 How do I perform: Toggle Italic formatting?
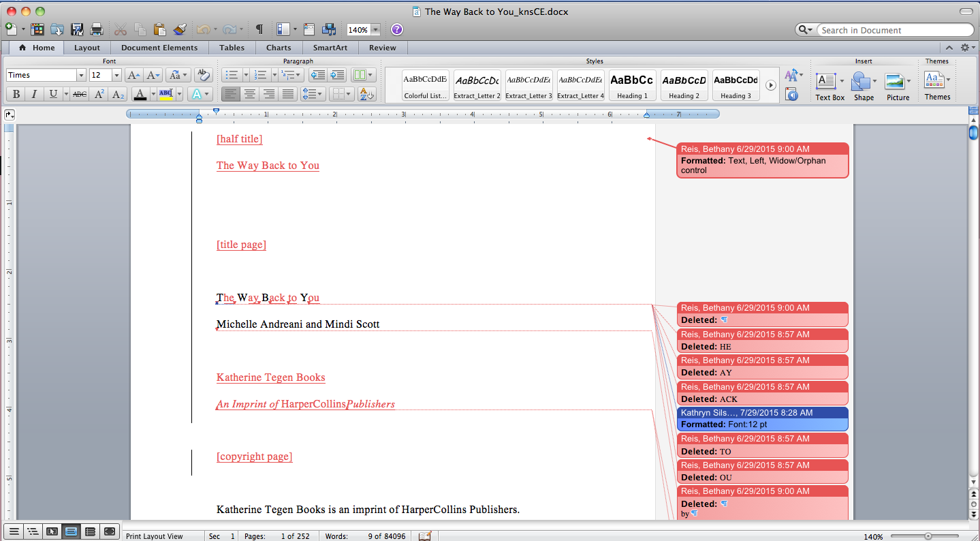(34, 95)
